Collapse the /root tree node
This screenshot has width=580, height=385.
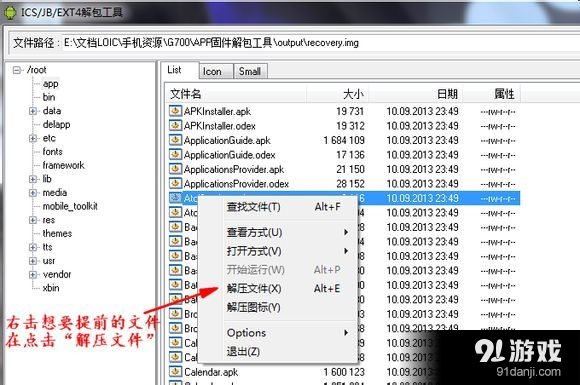point(17,70)
